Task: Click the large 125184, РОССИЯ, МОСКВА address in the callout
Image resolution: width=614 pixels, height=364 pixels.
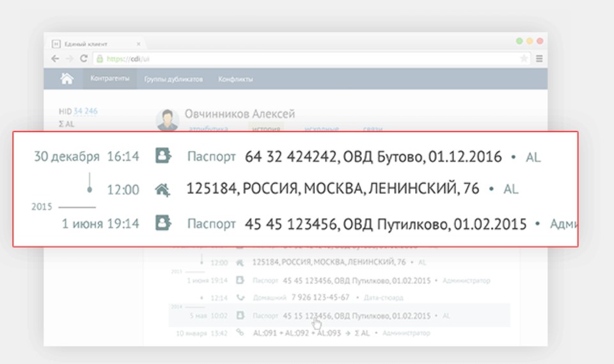Action: (x=333, y=189)
